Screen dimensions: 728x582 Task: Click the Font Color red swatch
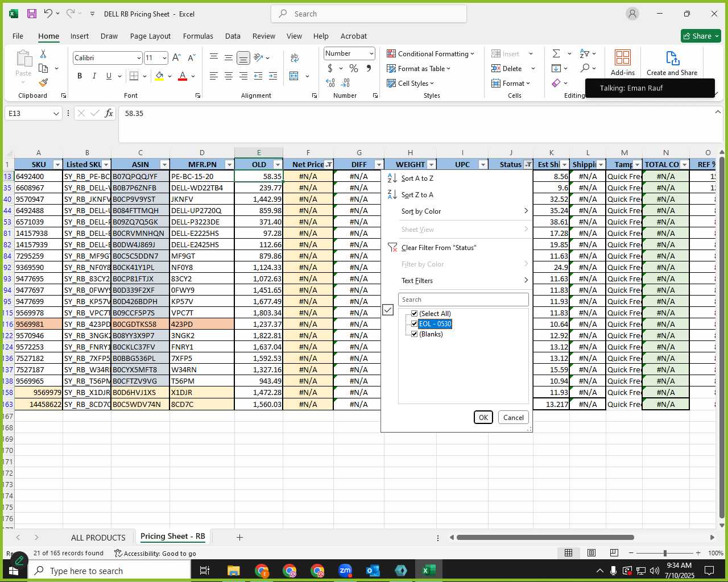pos(183,76)
